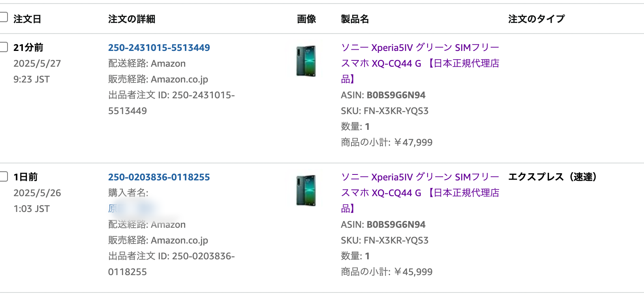Click the blurred buyer name under 購入者名
Screen dimensions: 644x298
coord(130,208)
